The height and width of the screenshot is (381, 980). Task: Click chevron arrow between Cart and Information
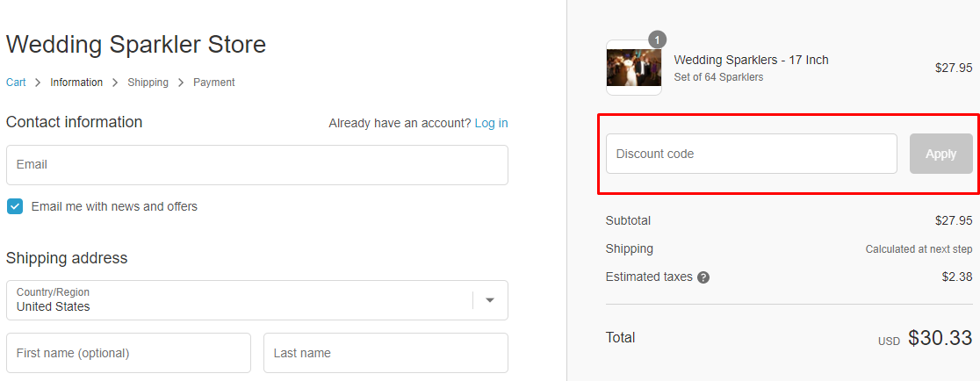[38, 83]
